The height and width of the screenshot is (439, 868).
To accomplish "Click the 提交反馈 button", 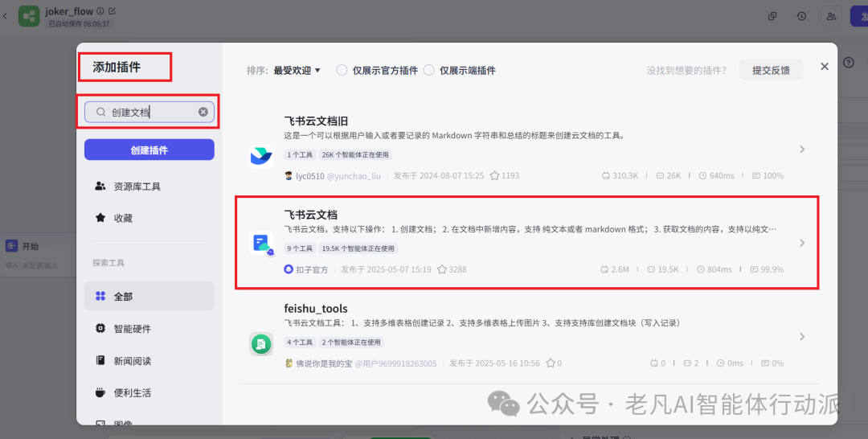I will click(771, 70).
